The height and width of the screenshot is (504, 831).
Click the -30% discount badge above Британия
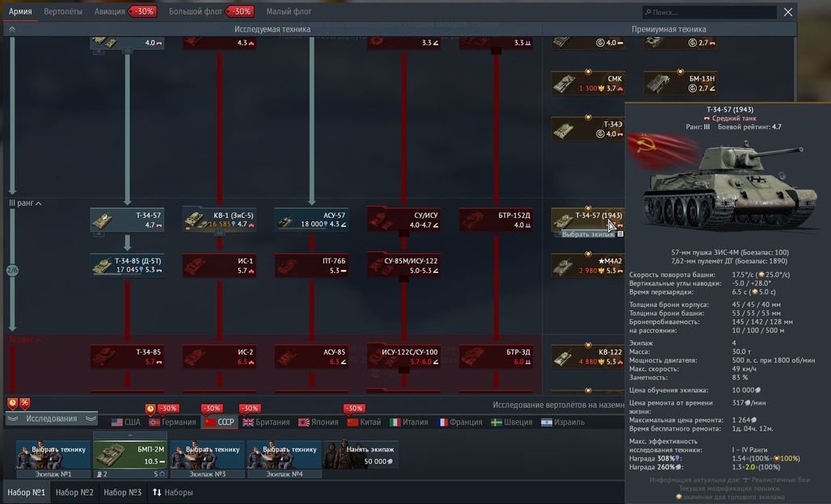point(250,408)
